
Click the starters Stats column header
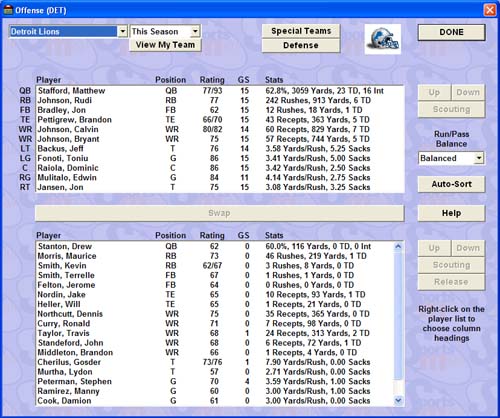[274, 80]
